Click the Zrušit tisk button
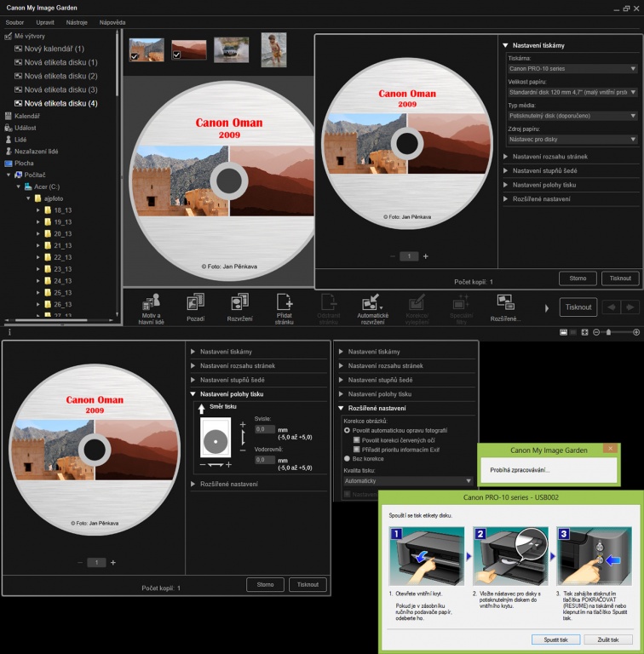The width and height of the screenshot is (644, 654). pos(608,640)
